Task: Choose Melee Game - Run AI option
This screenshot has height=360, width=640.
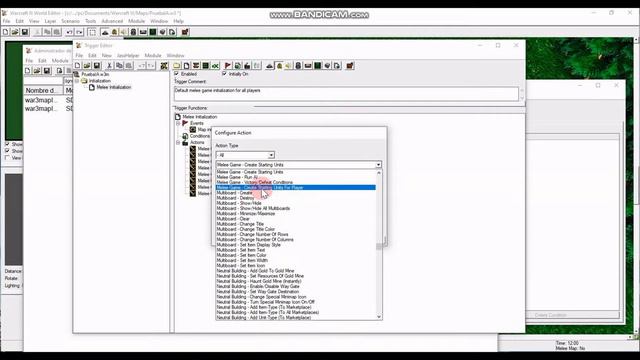Action: point(296,177)
